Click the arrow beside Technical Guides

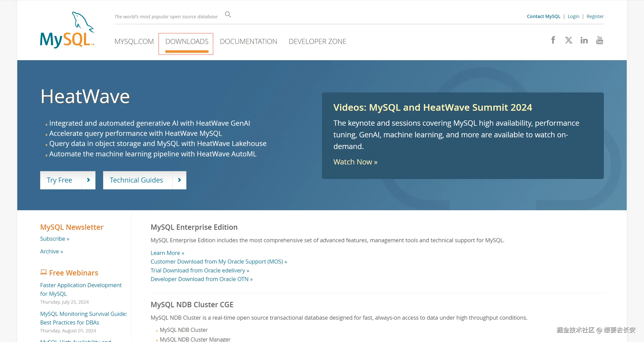(x=179, y=180)
